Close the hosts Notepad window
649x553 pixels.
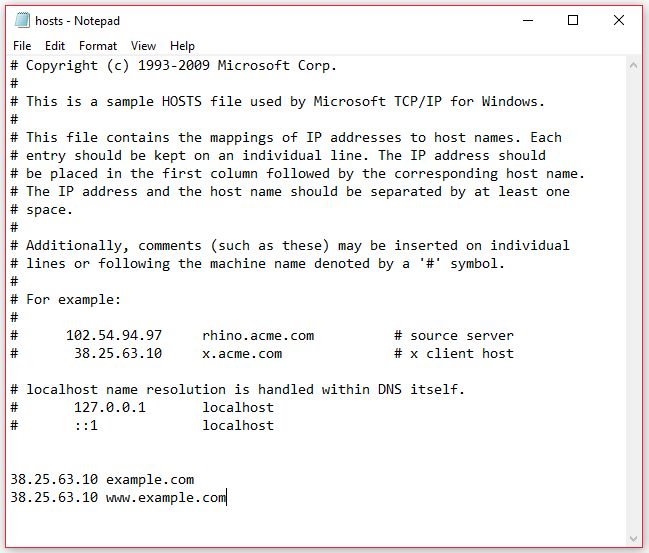[619, 20]
